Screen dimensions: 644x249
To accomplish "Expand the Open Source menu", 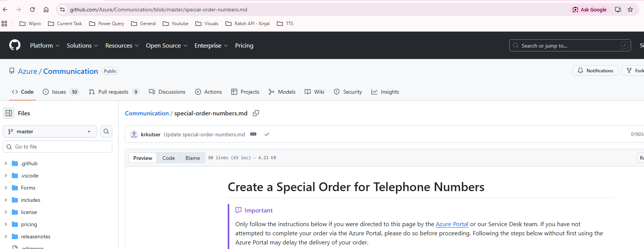I will [167, 45].
